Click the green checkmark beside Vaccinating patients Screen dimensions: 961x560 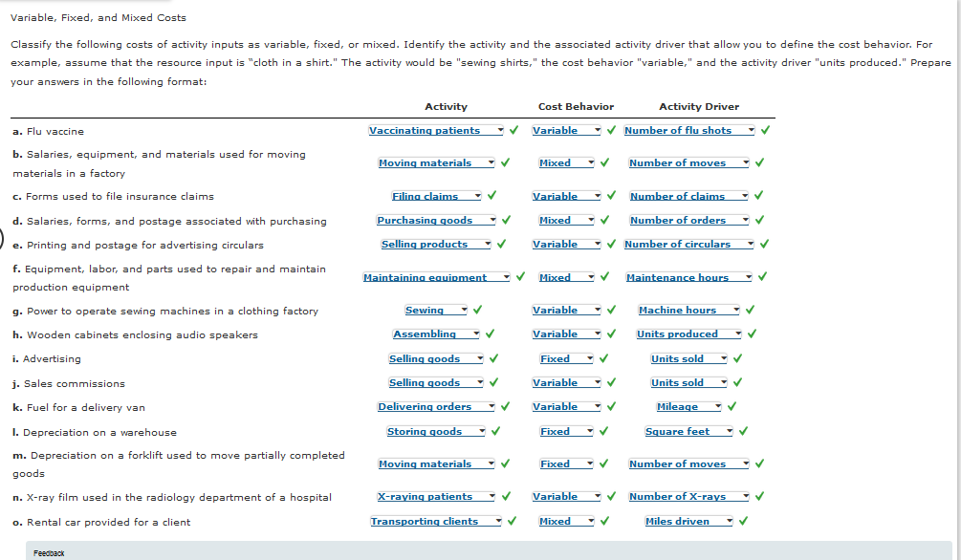[x=514, y=131]
